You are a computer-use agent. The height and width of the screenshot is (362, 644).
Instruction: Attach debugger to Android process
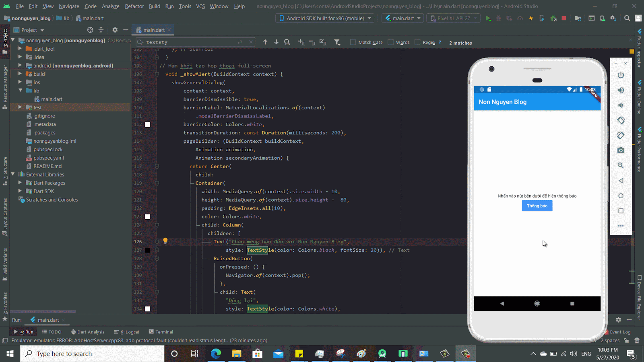(x=553, y=18)
